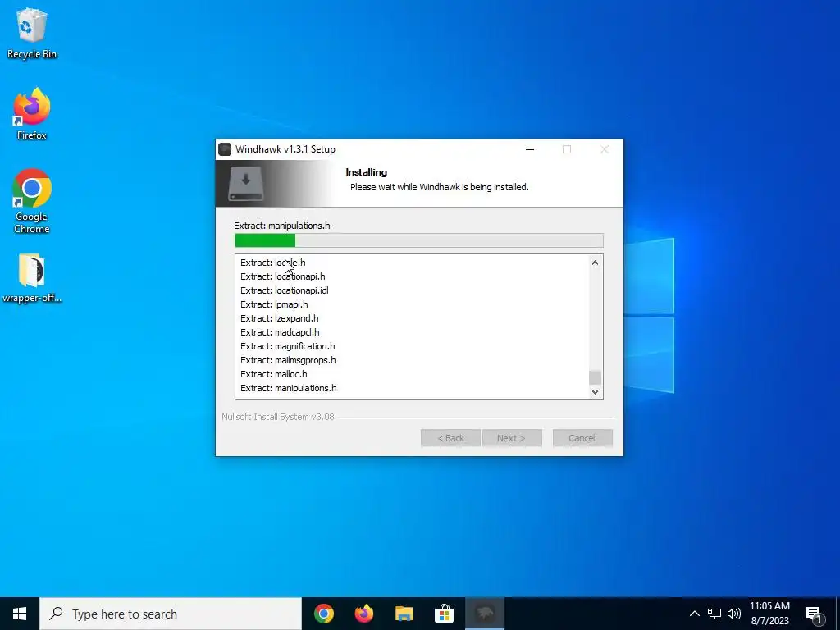Click the scroll down arrow in extract log
840x630 pixels.
[x=596, y=391]
